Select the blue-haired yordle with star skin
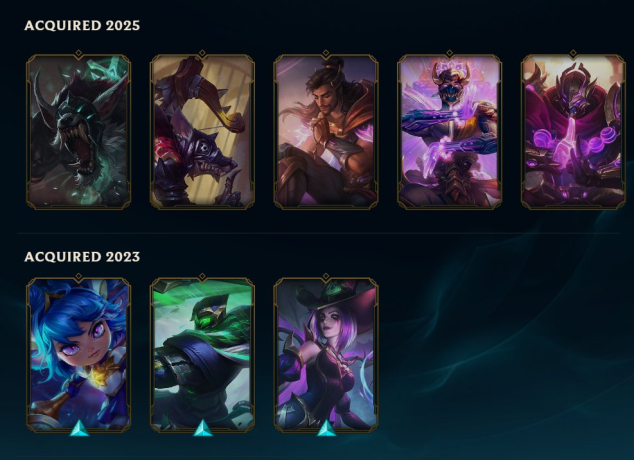The height and width of the screenshot is (460, 634). pyautogui.click(x=78, y=355)
